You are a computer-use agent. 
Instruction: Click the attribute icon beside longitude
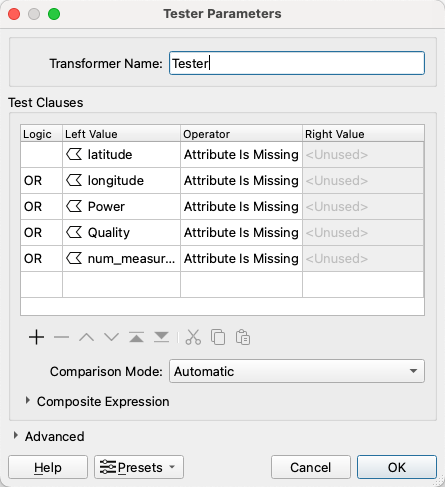74,180
